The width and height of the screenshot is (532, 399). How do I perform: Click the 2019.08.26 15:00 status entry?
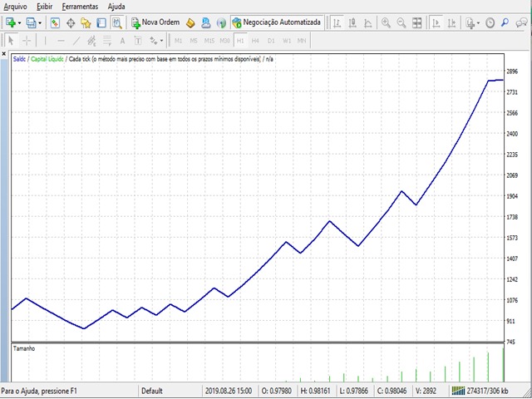click(x=229, y=392)
